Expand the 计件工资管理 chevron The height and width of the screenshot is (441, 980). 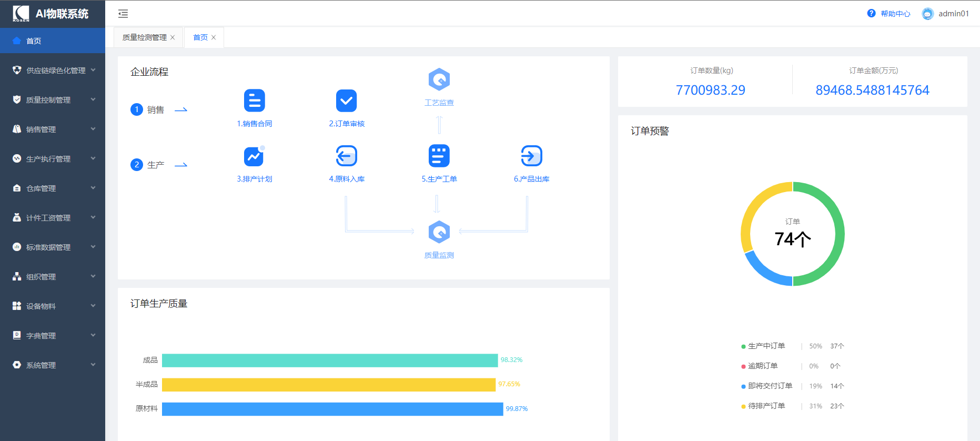point(93,217)
